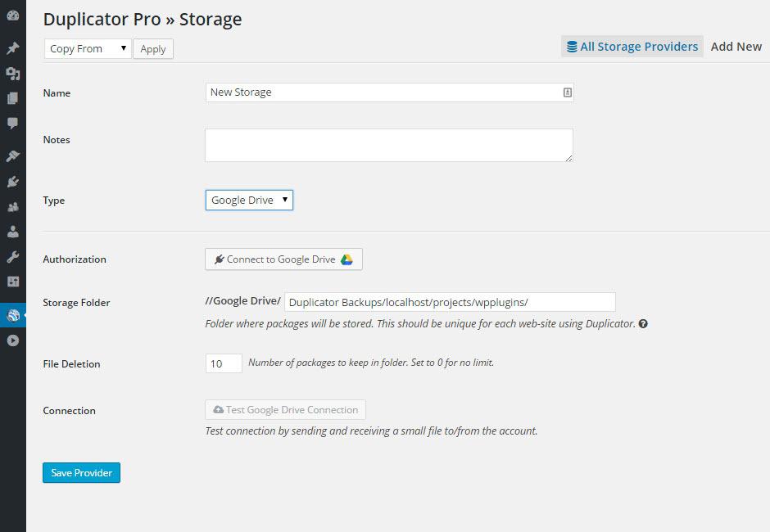
Task: Open Comments via the speech bubble icon
Action: coord(12,124)
